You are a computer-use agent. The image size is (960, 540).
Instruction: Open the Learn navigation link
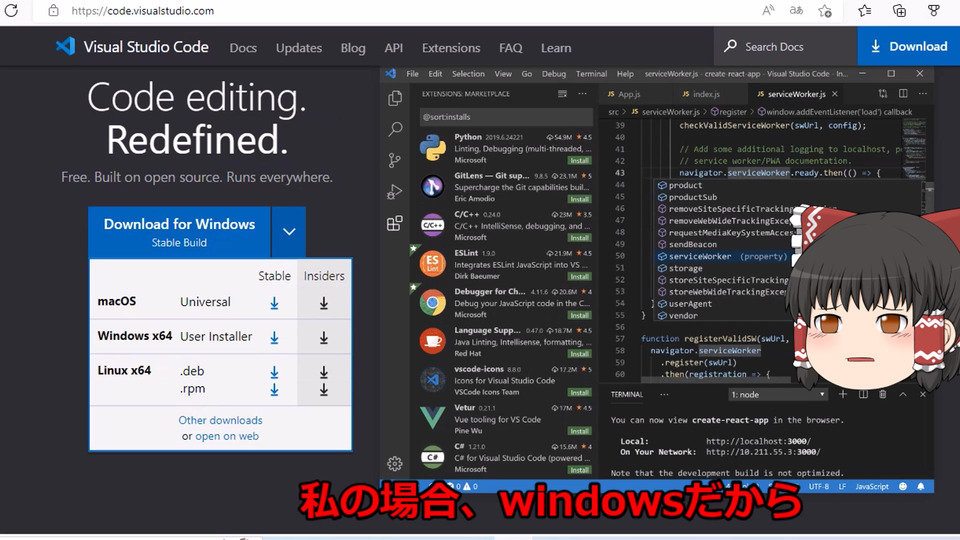pos(556,48)
